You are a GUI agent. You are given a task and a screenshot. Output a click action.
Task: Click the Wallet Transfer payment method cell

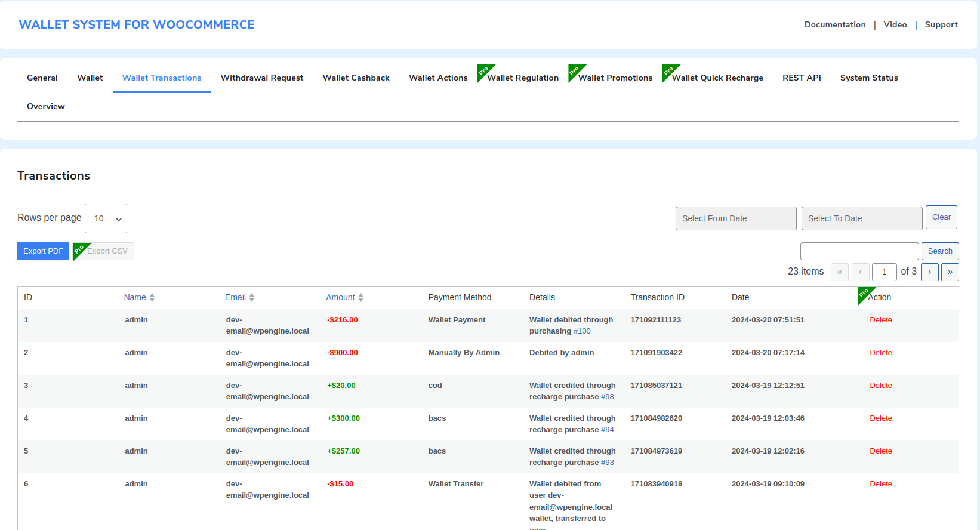[x=456, y=484]
